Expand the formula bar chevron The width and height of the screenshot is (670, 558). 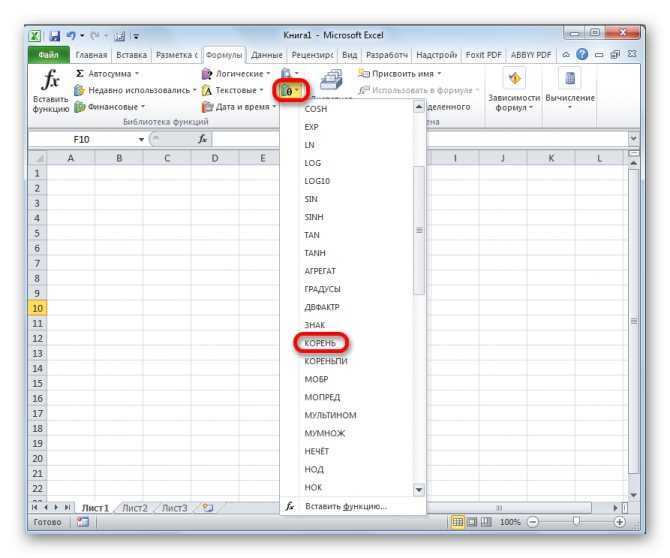coord(633,138)
